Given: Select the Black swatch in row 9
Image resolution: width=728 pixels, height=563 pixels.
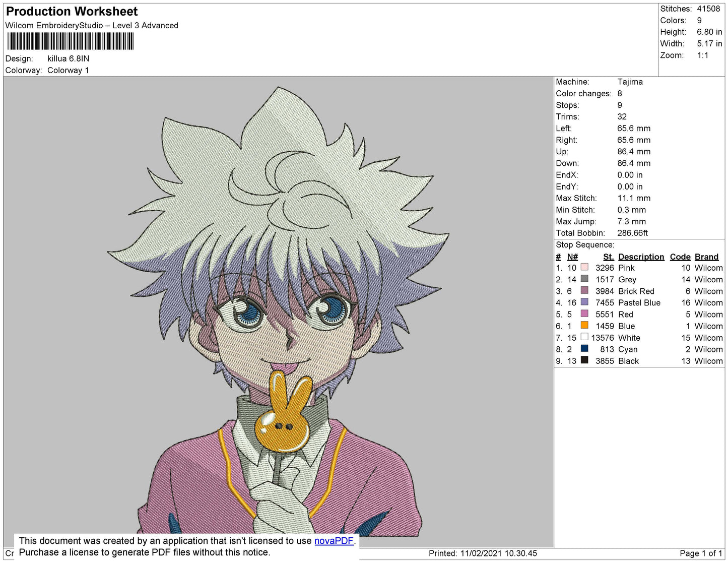Looking at the screenshot, I should [x=584, y=360].
